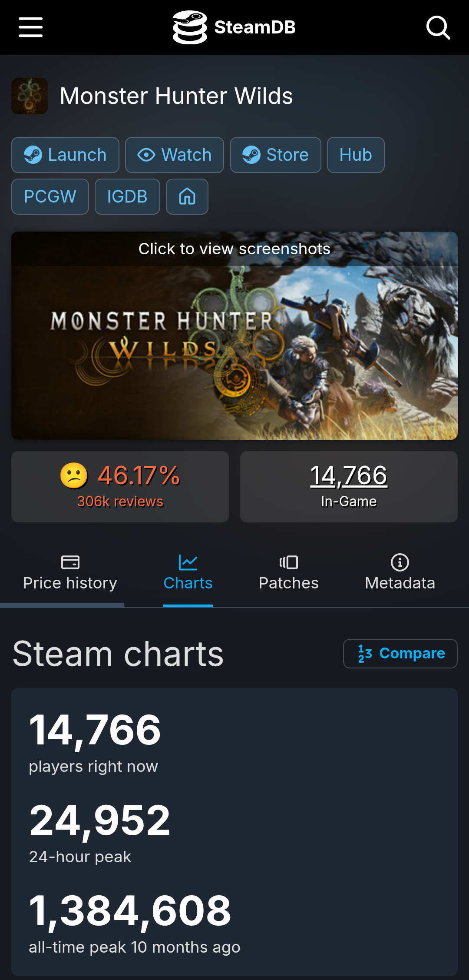Click the 46.17% review rating box
The width and height of the screenshot is (469, 980).
[120, 486]
